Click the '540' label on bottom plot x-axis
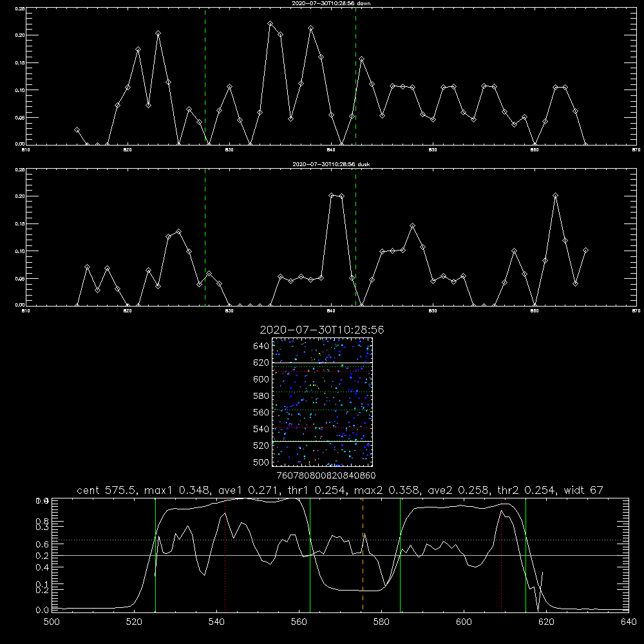The image size is (644, 644). [x=216, y=622]
